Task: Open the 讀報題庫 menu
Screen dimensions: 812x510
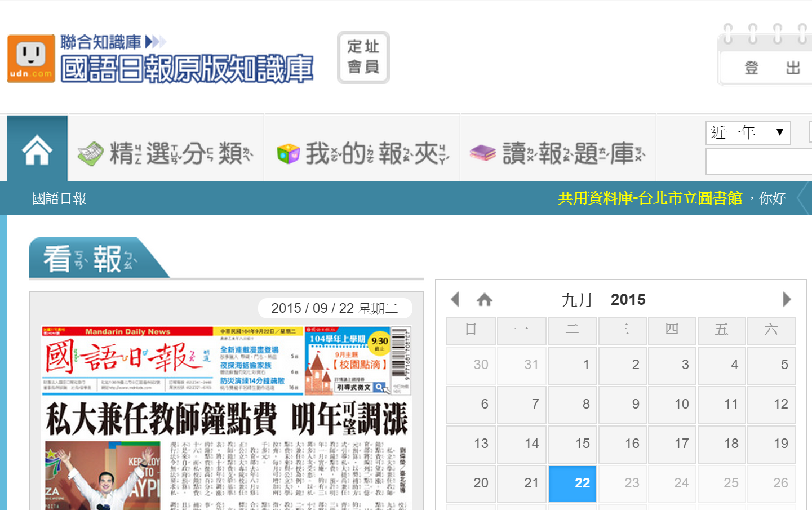Action: point(558,153)
